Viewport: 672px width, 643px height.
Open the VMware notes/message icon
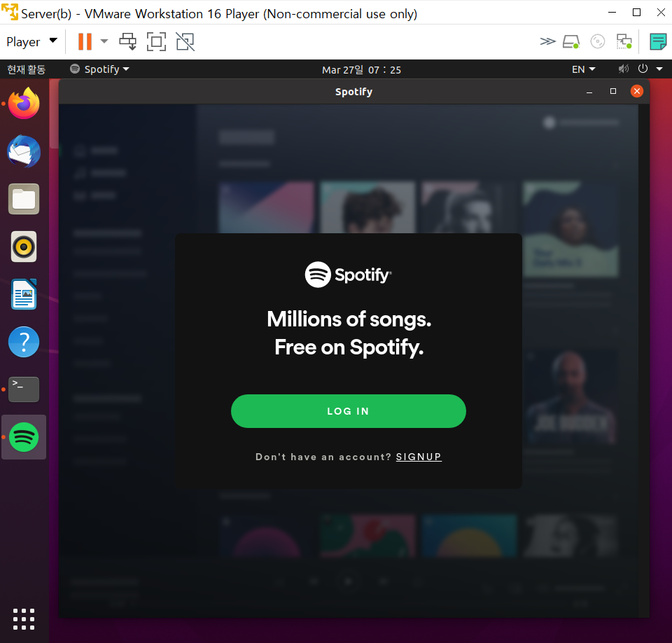[x=658, y=41]
